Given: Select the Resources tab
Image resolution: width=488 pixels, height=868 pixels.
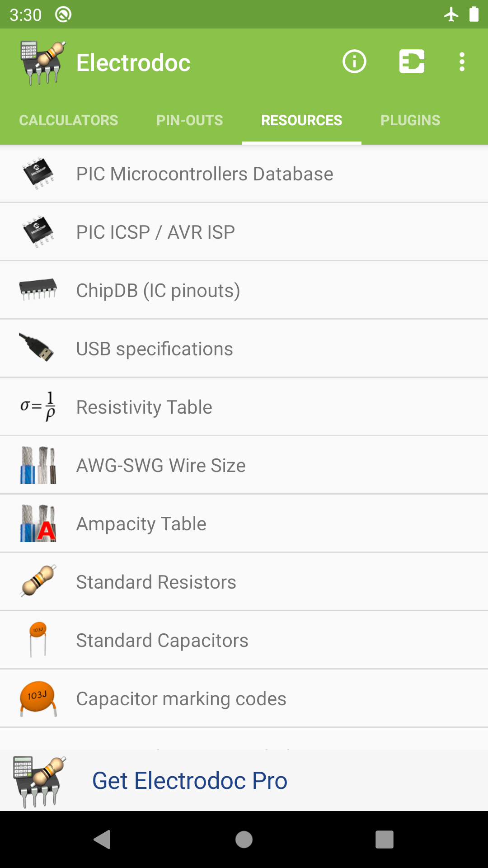Looking at the screenshot, I should click(x=301, y=120).
